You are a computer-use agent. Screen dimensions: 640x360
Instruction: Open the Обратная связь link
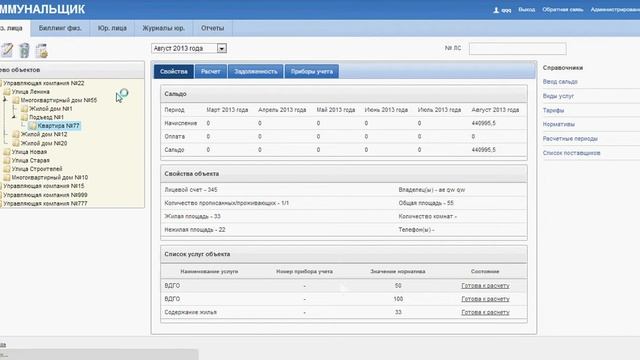pos(562,9)
